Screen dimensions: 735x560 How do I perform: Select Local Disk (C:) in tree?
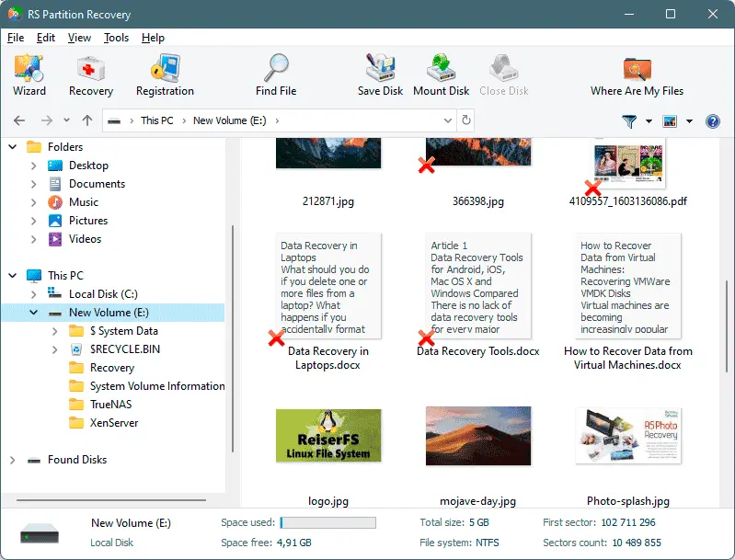tap(103, 294)
